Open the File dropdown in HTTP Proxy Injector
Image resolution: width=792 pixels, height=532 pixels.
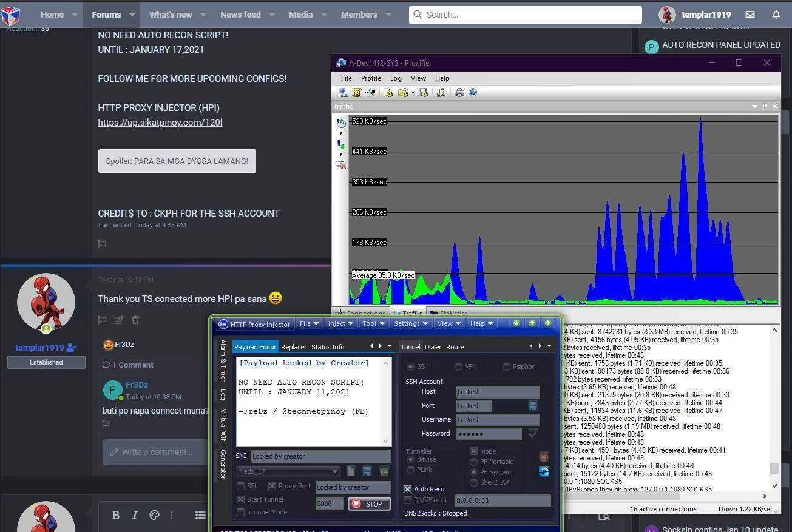[x=309, y=324]
